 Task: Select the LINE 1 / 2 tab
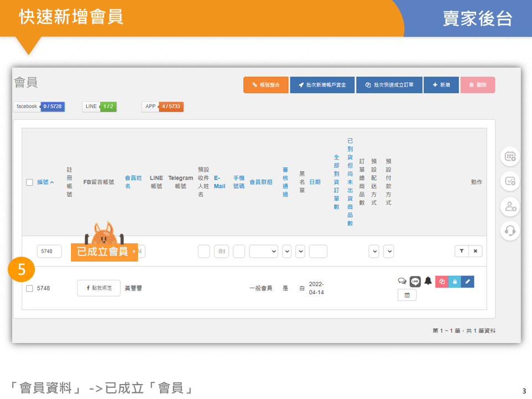click(x=99, y=106)
